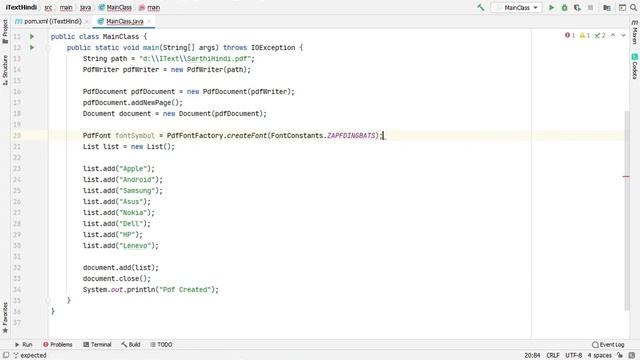Click the Build Project hammer icon
640x360 pixels.
click(x=481, y=7)
